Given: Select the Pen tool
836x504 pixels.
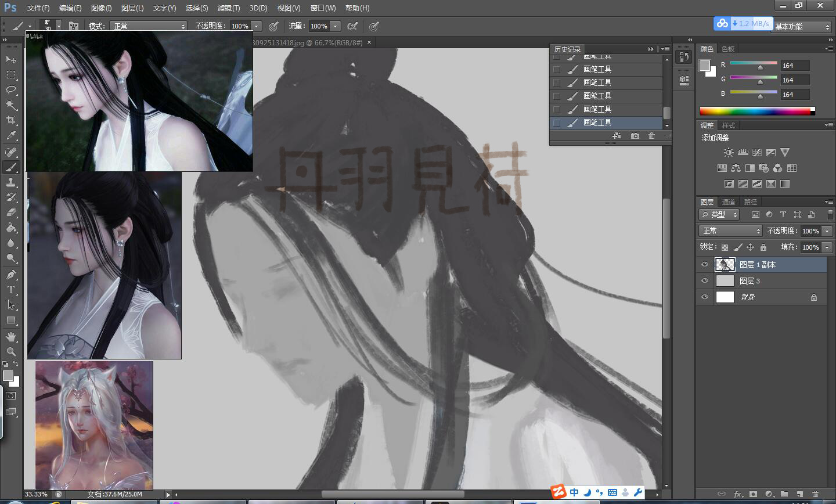Looking at the screenshot, I should coord(11,275).
